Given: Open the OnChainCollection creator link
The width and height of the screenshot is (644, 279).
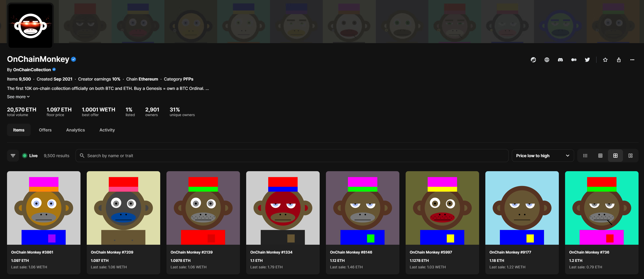Looking at the screenshot, I should point(32,70).
